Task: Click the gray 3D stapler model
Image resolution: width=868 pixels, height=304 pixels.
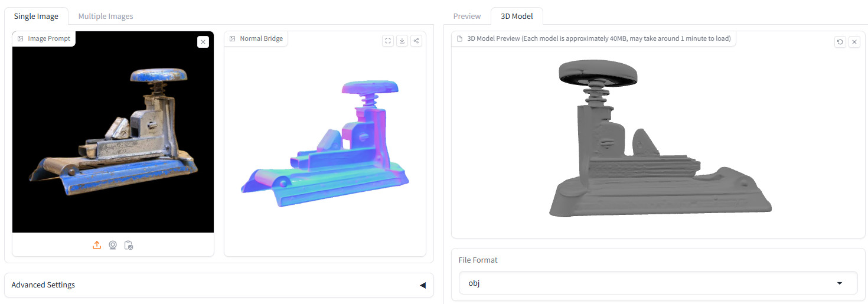Action: point(655,148)
